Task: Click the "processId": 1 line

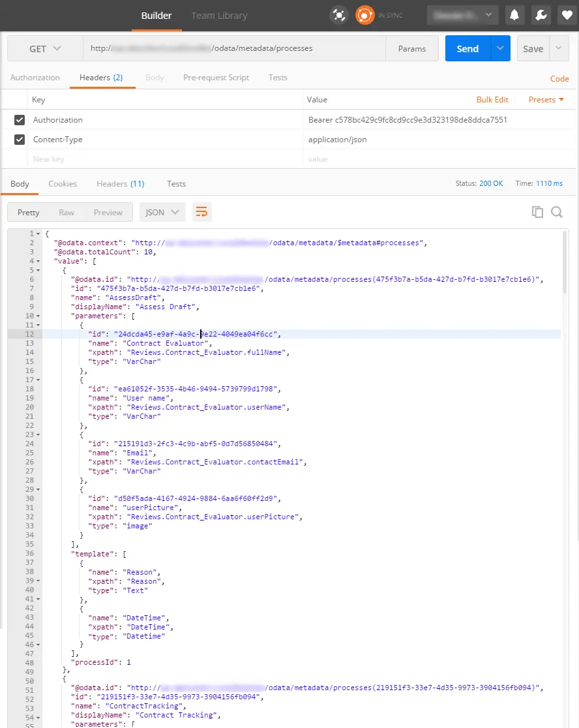Action: [x=100, y=662]
